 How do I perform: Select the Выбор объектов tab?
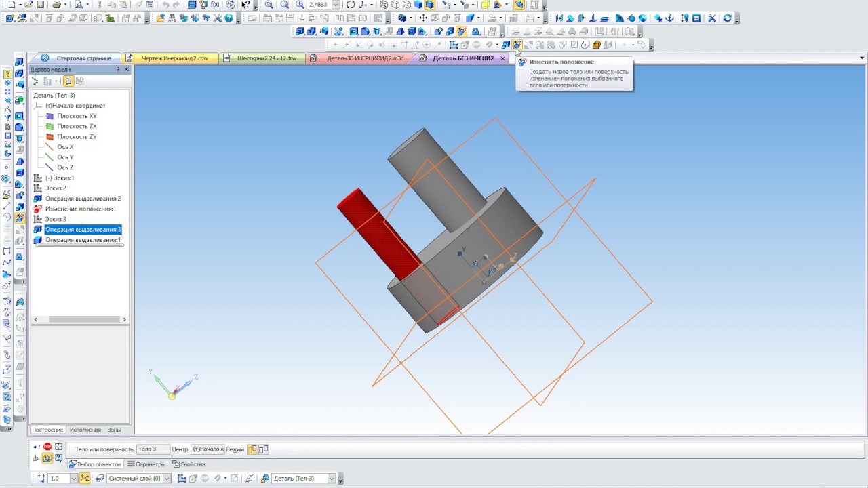95,464
